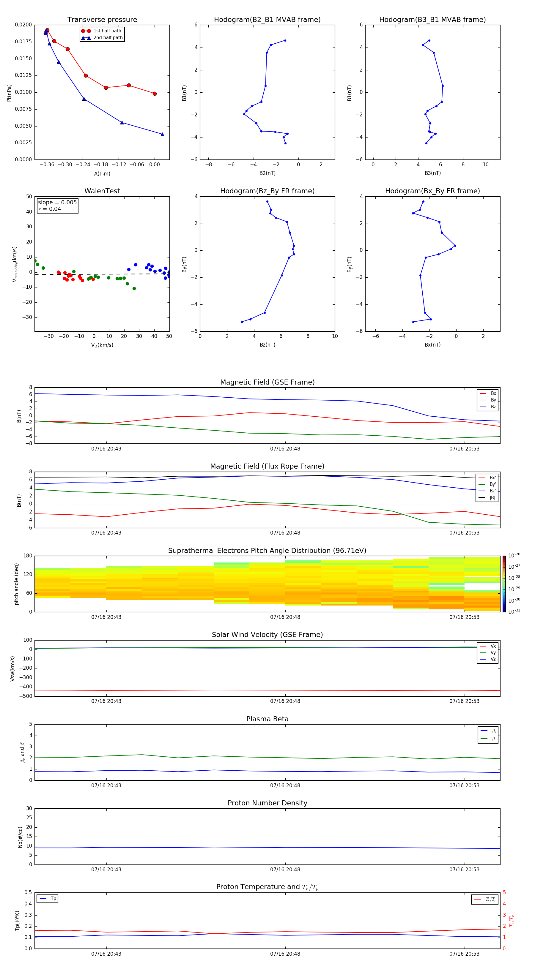Select By' legend entry in Flux Rope panel
This screenshot has width=535, height=980.
pyautogui.click(x=487, y=484)
